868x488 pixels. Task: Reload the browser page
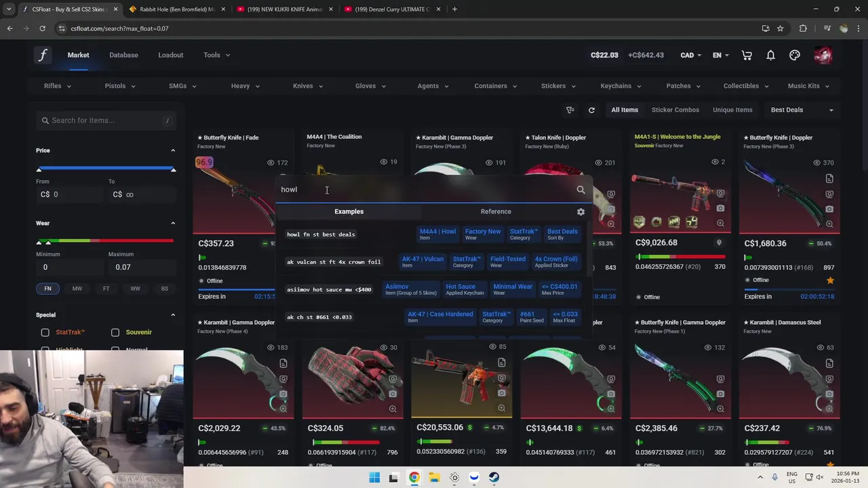point(42,28)
